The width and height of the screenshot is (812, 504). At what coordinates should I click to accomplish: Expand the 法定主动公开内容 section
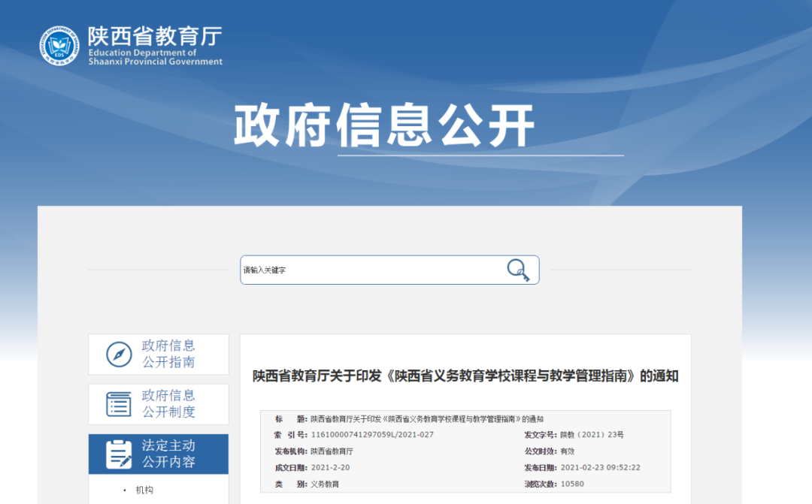[x=169, y=453]
